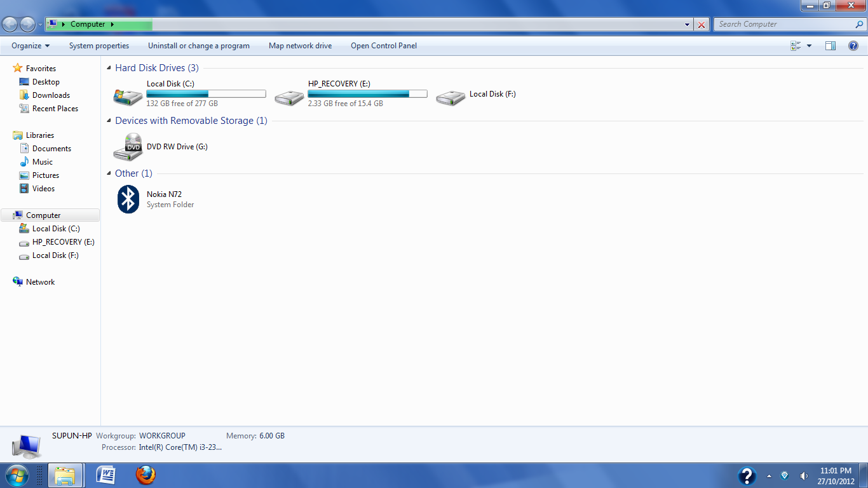Select Local Disk (F:) in navigation pane
The width and height of the screenshot is (868, 488).
click(55, 255)
